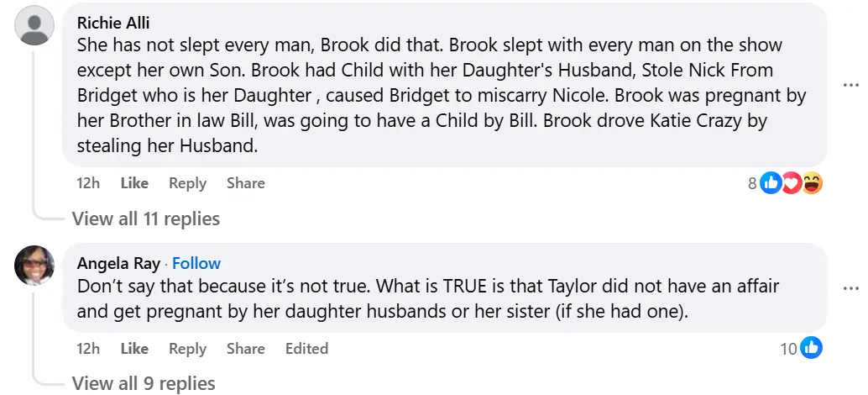Expand View all 11 replies
The height and width of the screenshot is (395, 868).
click(146, 219)
